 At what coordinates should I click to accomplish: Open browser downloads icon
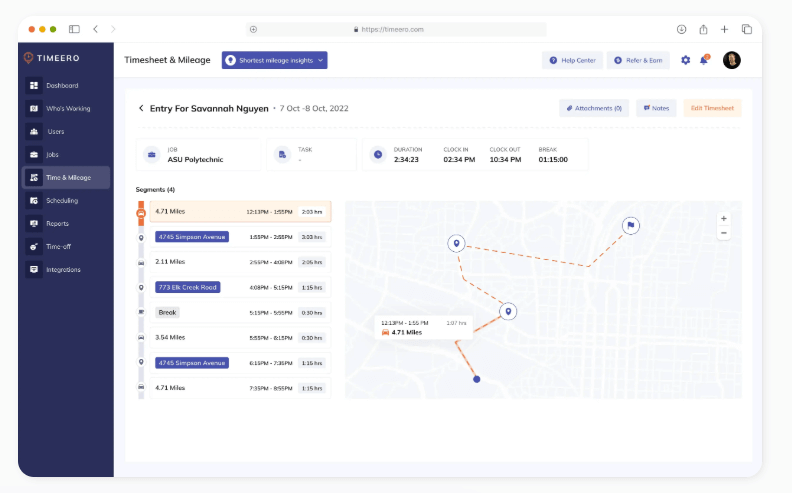[x=681, y=29]
